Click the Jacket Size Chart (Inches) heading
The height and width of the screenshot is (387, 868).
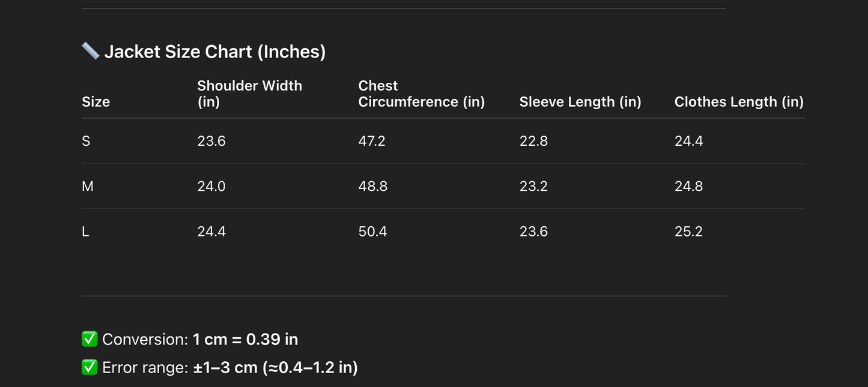coord(214,52)
